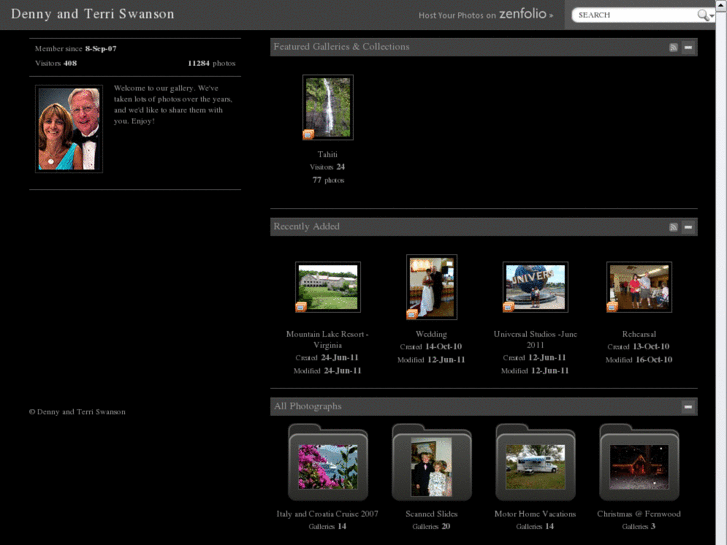Click the search magnifier icon
The height and width of the screenshot is (545, 727).
coord(703,15)
